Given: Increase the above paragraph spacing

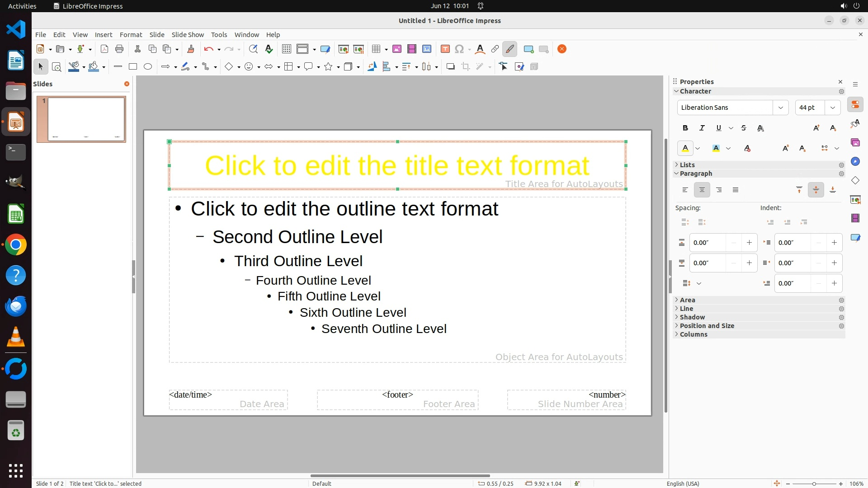Looking at the screenshot, I should 749,243.
